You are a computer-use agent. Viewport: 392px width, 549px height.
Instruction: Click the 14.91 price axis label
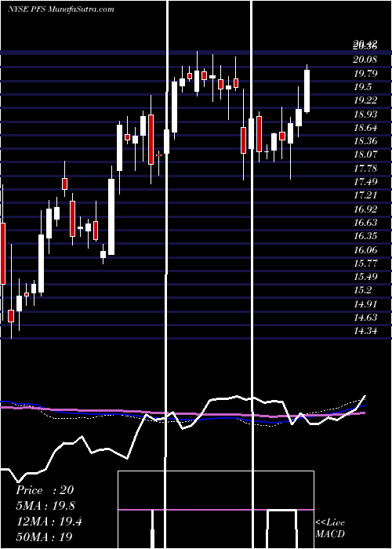point(365,304)
